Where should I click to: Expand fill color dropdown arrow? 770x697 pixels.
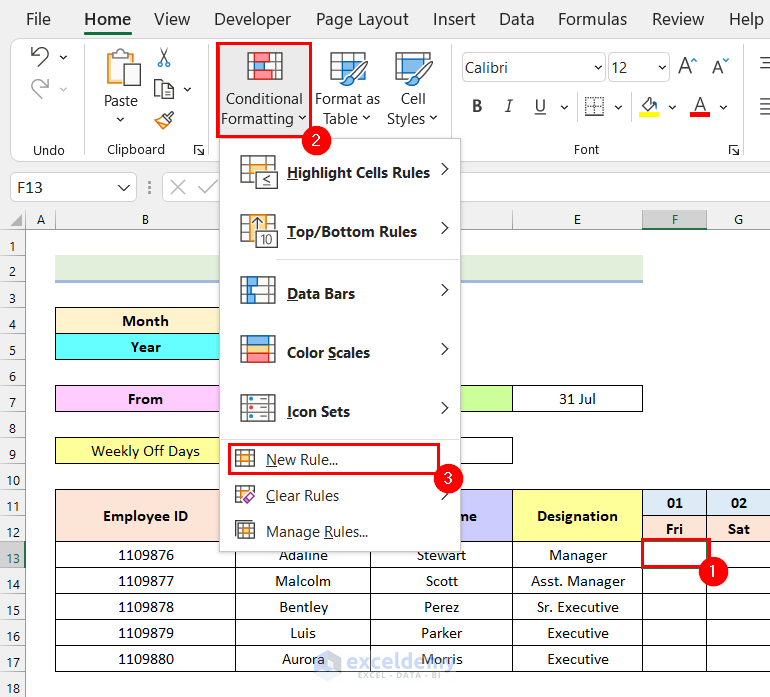(x=672, y=107)
